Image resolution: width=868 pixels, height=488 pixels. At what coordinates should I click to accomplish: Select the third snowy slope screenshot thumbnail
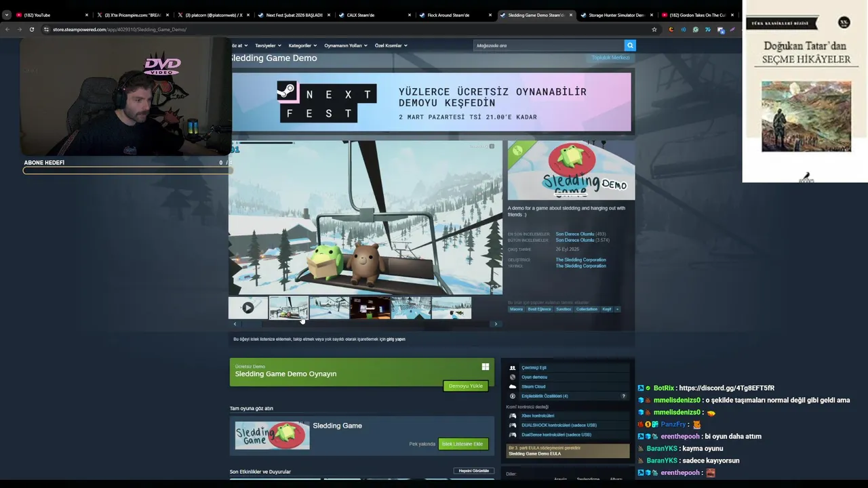point(330,308)
